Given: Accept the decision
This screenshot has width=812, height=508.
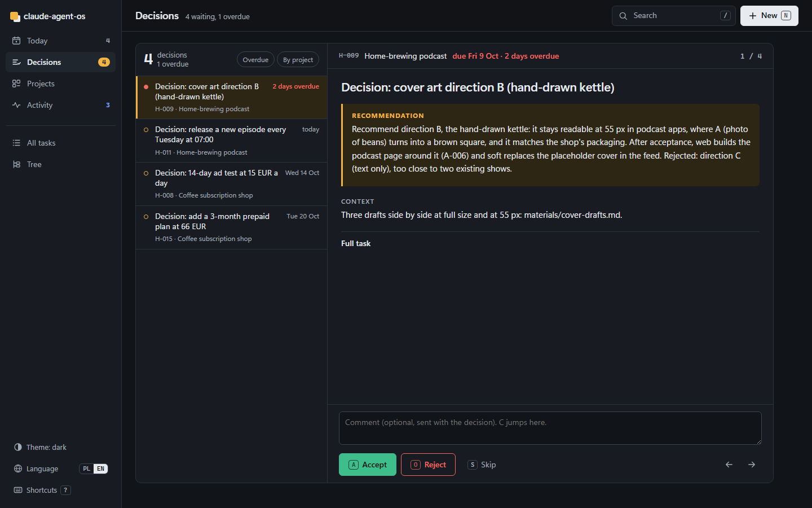Looking at the screenshot, I should [368, 465].
